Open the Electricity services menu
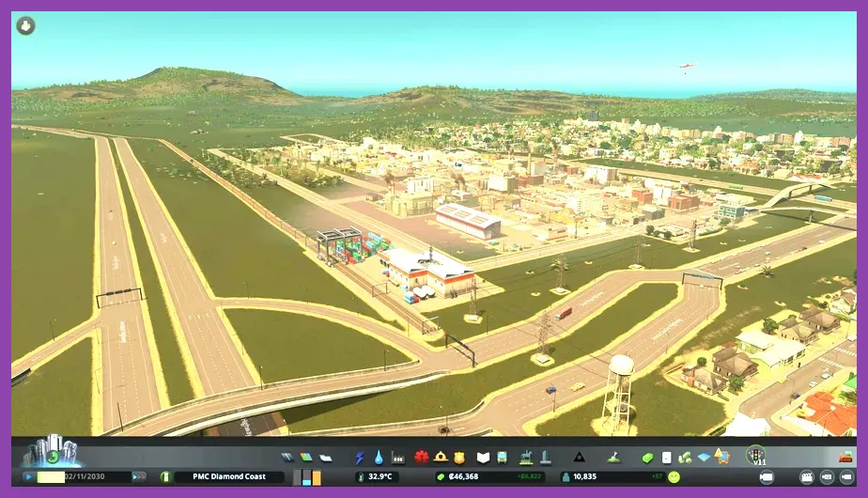Screen dimensions: 868x498 (x=360, y=458)
